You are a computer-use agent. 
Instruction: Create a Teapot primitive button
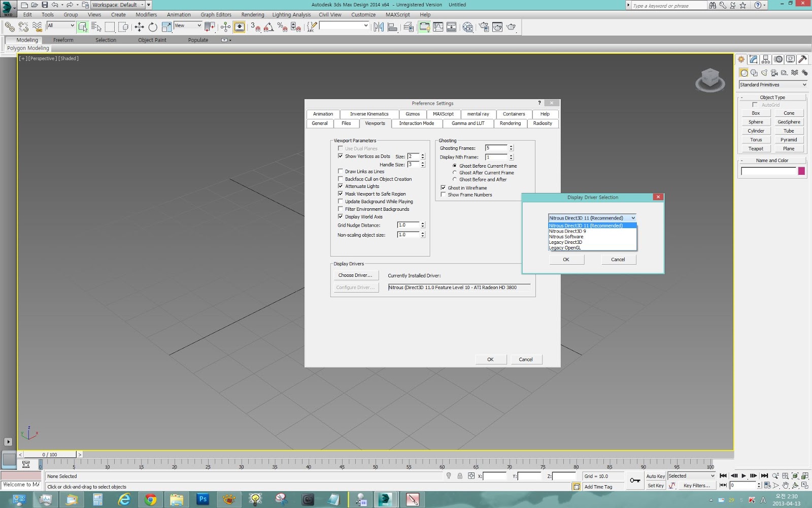[756, 149]
